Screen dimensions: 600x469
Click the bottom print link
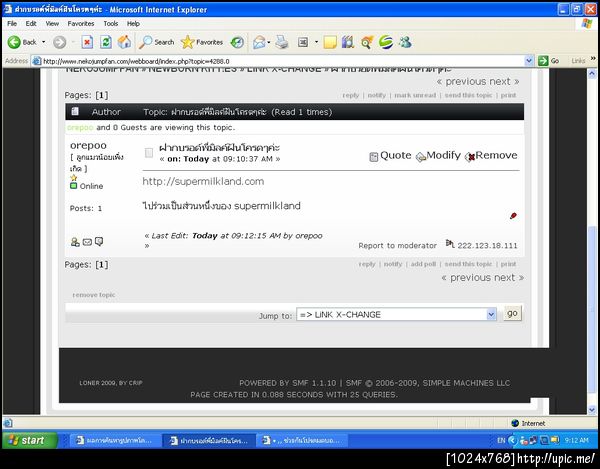coord(508,264)
